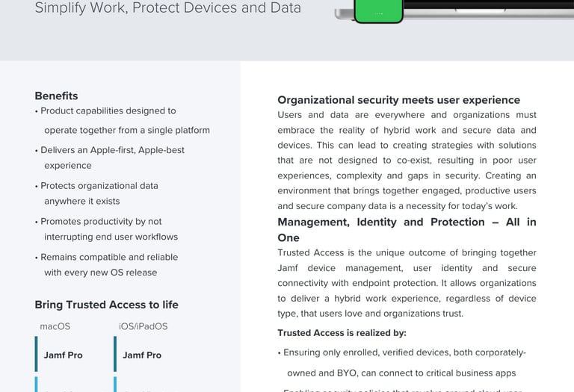
Task: Click 'Organizational security meets user experience' heading
Action: coord(398,100)
